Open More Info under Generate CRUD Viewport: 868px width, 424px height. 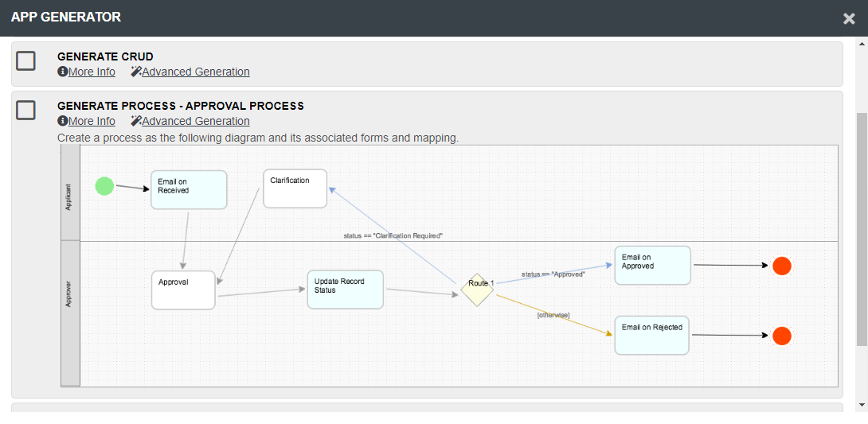[x=86, y=72]
